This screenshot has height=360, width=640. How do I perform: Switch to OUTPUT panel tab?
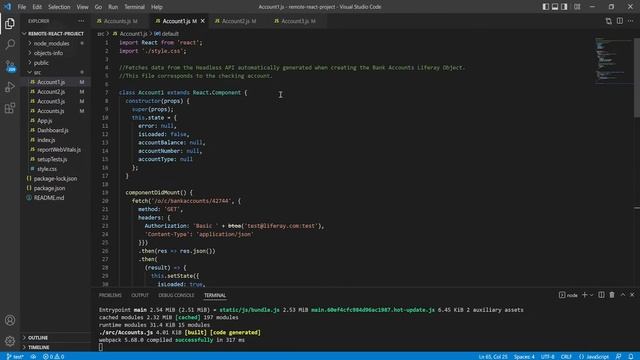click(x=140, y=295)
